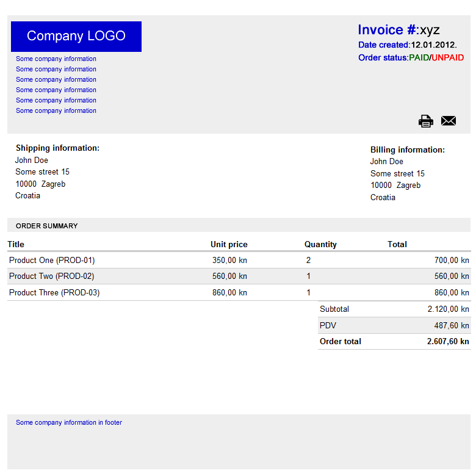The width and height of the screenshot is (476, 476).
Task: Open the last company information link under logo
Action: tap(56, 111)
